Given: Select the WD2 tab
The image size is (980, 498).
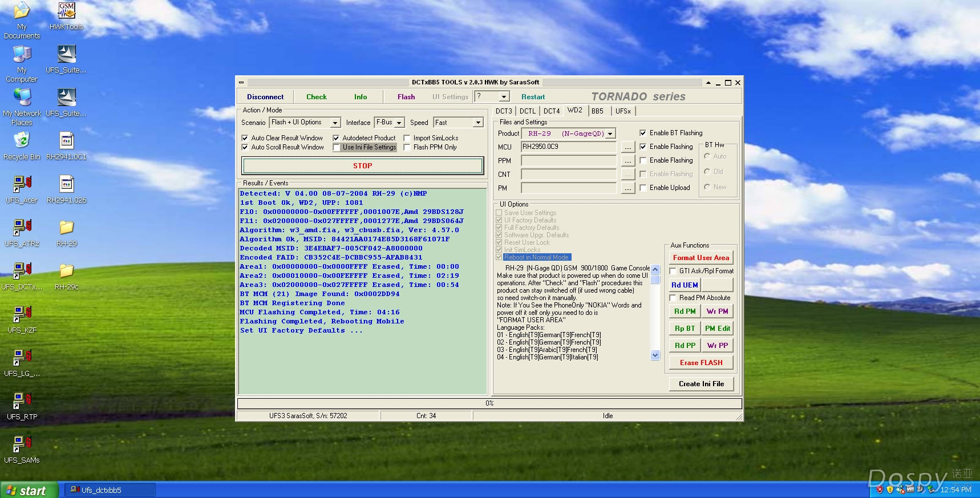Looking at the screenshot, I should pyautogui.click(x=575, y=111).
